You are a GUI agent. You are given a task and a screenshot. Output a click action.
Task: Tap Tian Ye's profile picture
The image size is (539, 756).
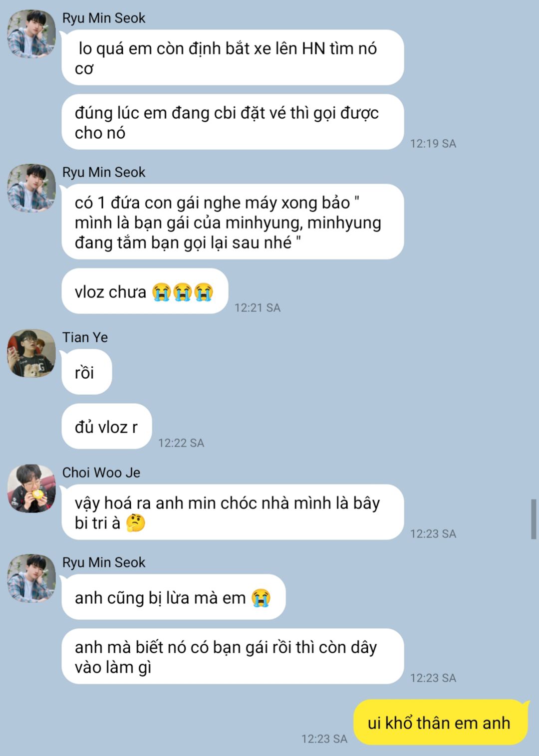click(x=31, y=353)
